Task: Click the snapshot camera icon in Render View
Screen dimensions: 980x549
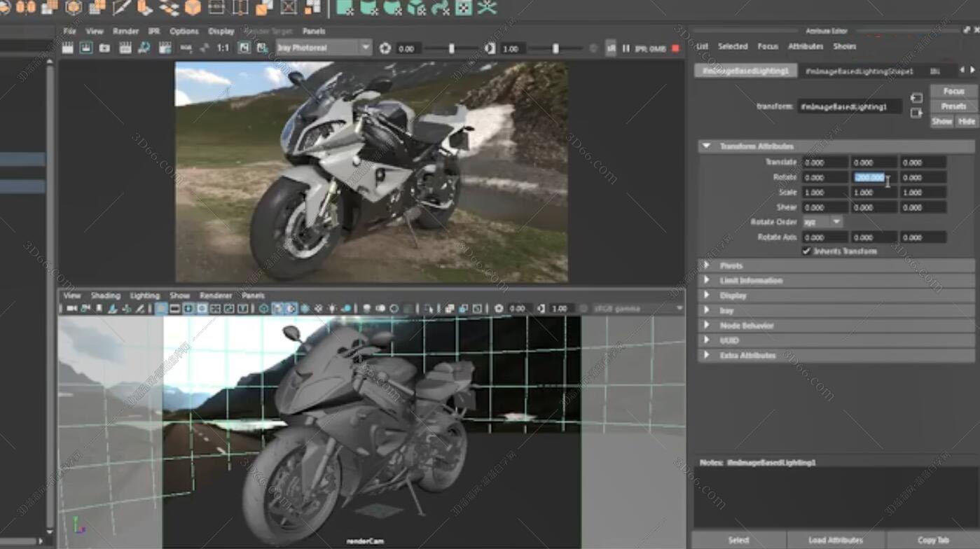Action: click(x=104, y=48)
